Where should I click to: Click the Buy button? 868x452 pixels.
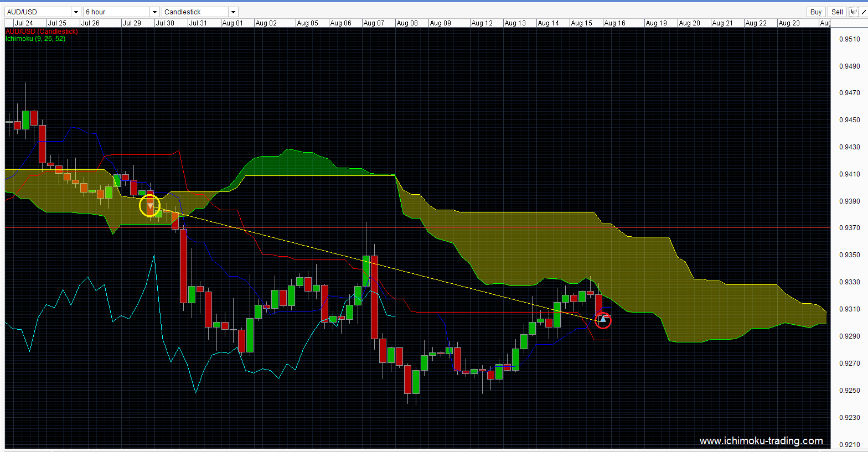click(816, 12)
